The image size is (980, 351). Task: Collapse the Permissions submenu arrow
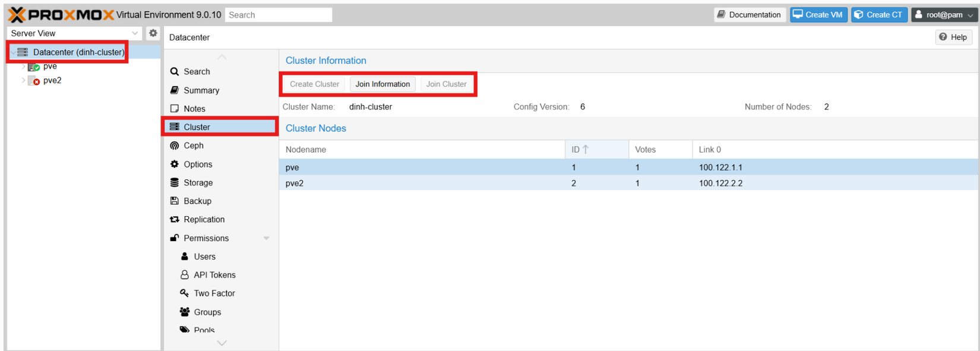pos(267,238)
